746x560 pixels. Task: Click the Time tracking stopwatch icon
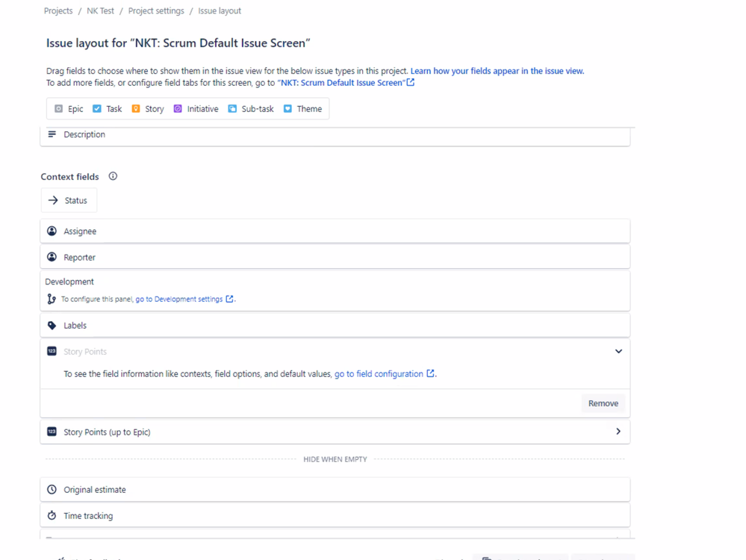(x=52, y=515)
